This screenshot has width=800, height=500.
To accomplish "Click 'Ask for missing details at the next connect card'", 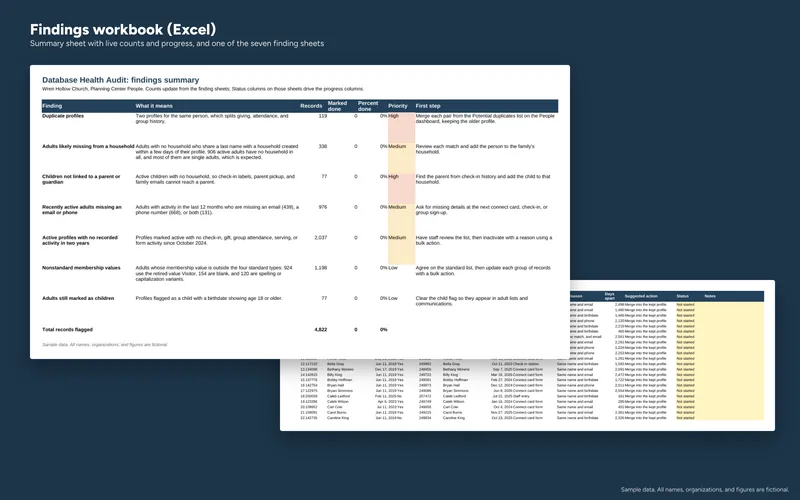I will [x=482, y=210].
